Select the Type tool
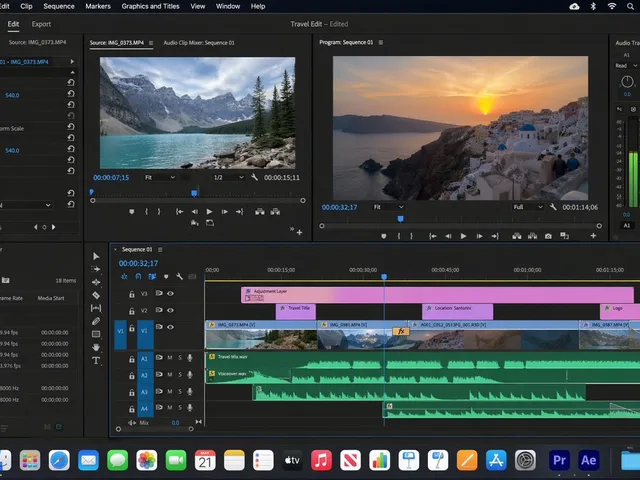Viewport: 640px width, 480px height. point(96,360)
